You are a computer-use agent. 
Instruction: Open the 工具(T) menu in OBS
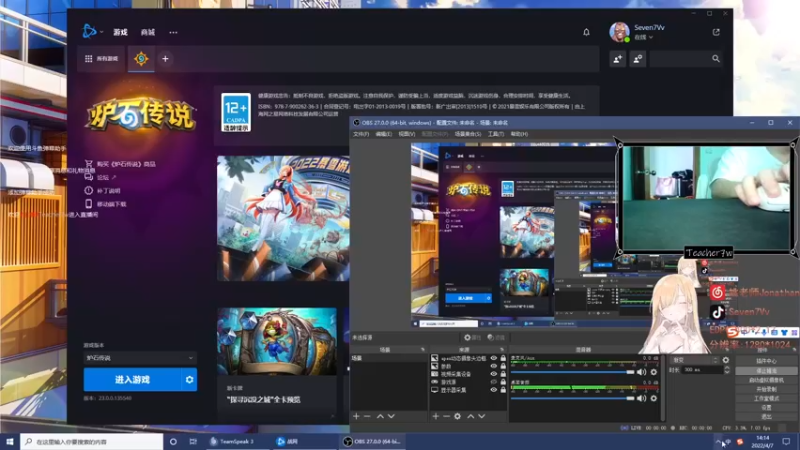(x=495, y=134)
